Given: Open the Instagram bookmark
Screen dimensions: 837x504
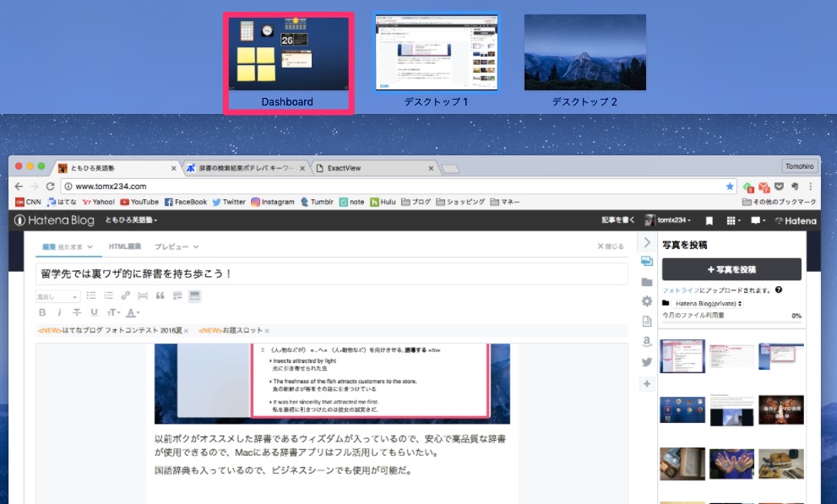Looking at the screenshot, I should (x=273, y=202).
